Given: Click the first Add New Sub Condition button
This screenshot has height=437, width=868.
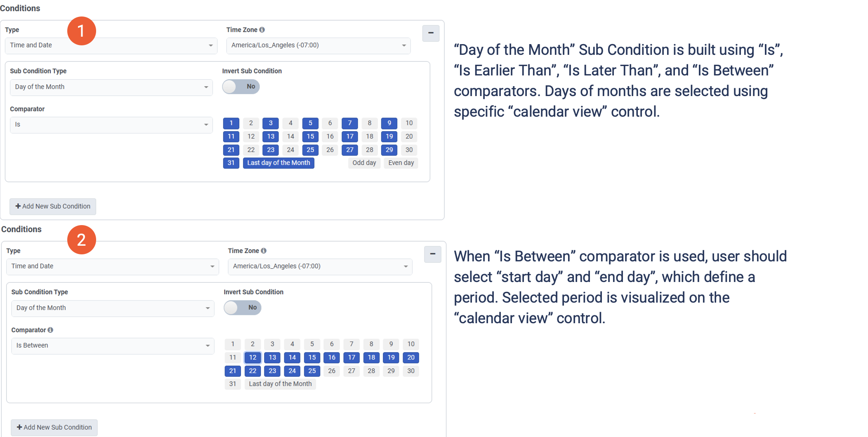Looking at the screenshot, I should click(53, 206).
